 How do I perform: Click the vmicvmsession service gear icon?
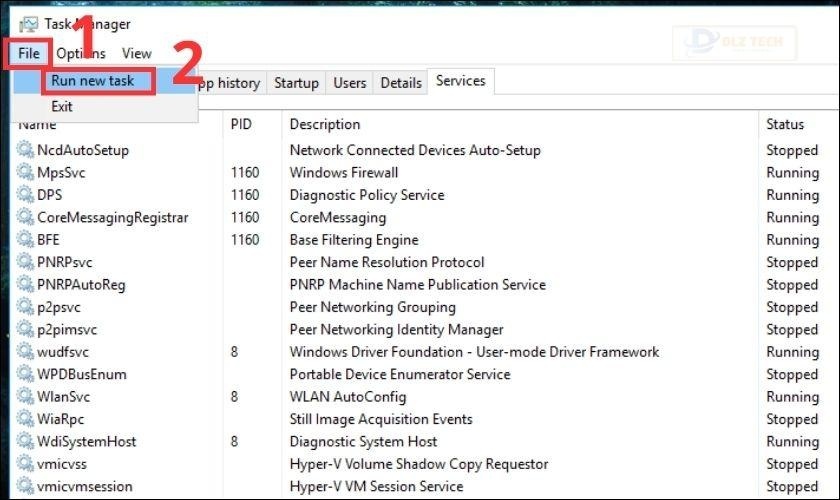25,487
